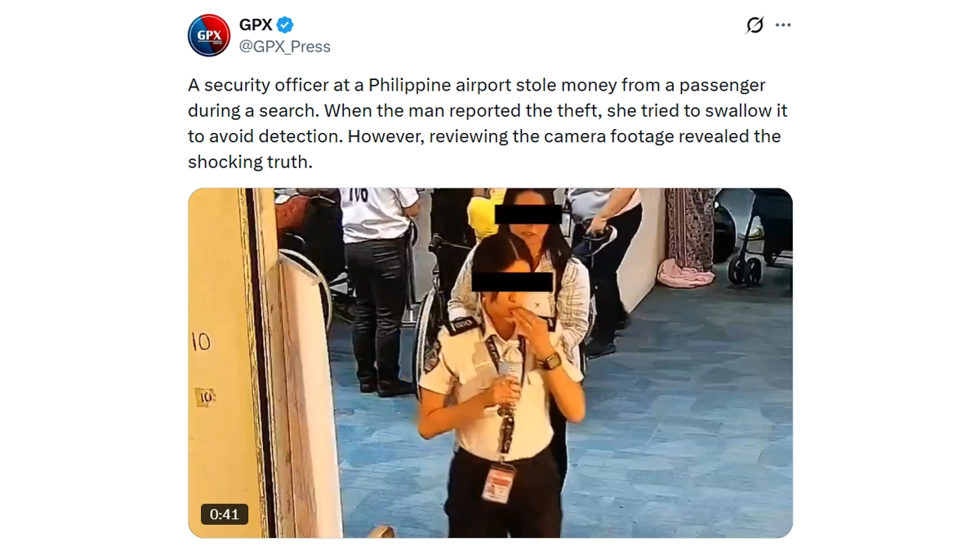
Task: Click the handwritten 10 on the wall
Action: tap(201, 342)
